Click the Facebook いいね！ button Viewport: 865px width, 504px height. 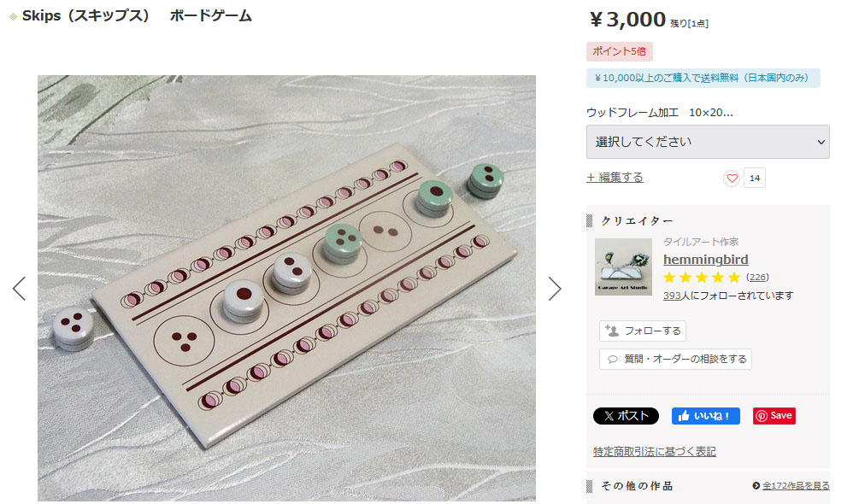point(705,416)
